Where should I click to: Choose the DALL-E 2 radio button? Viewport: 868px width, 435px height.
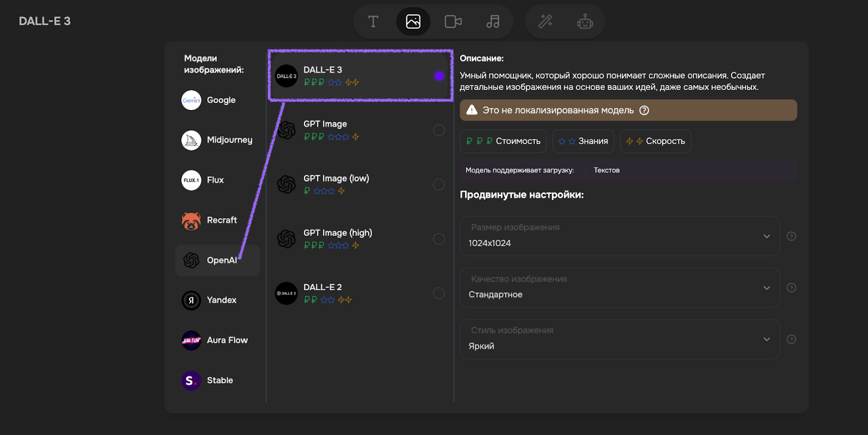(x=439, y=293)
